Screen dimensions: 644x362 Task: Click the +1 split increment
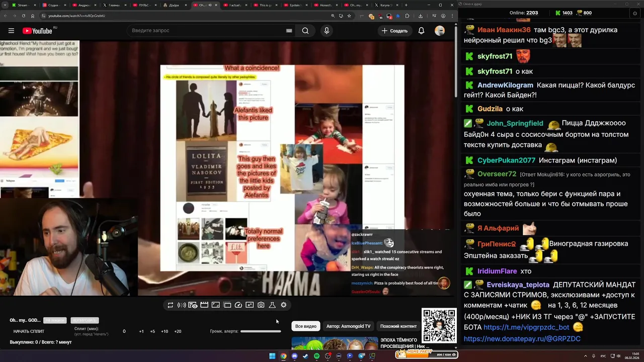coord(141,331)
